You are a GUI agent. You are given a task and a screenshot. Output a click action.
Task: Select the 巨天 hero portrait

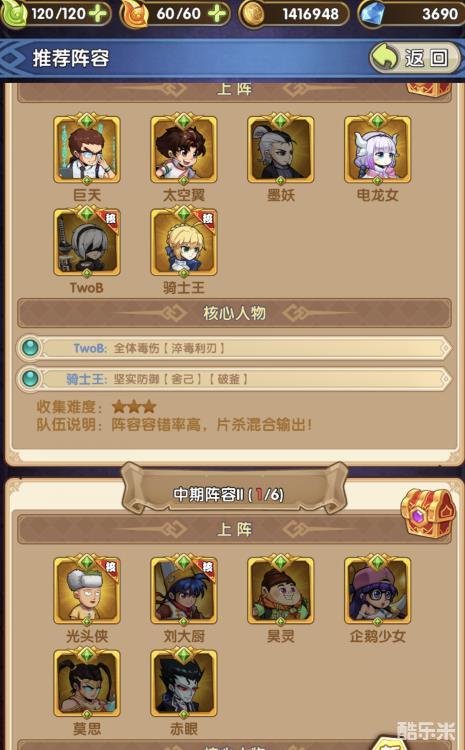87,150
